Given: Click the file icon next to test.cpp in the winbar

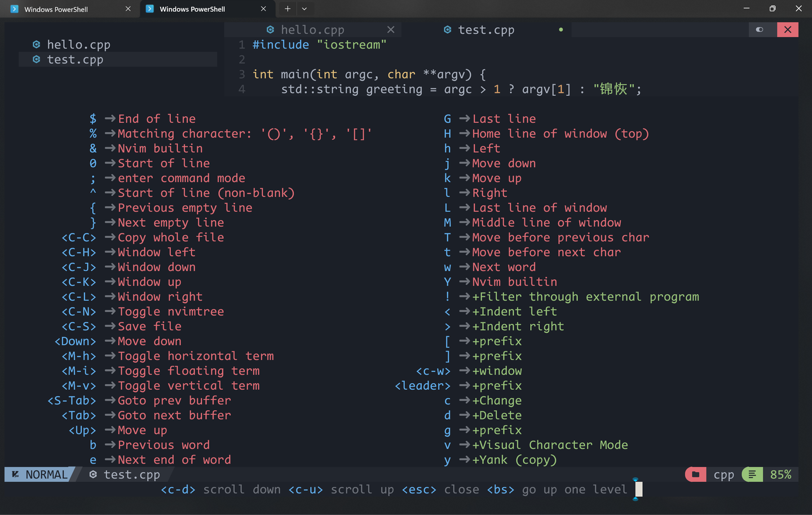Looking at the screenshot, I should click(93, 474).
